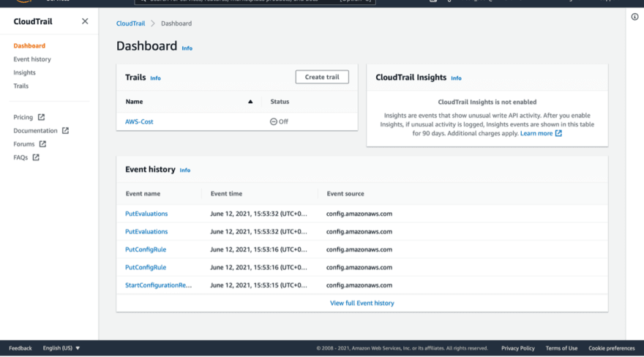Open the StartConfigurationRe... event
This screenshot has height=357, width=644.
(x=158, y=285)
